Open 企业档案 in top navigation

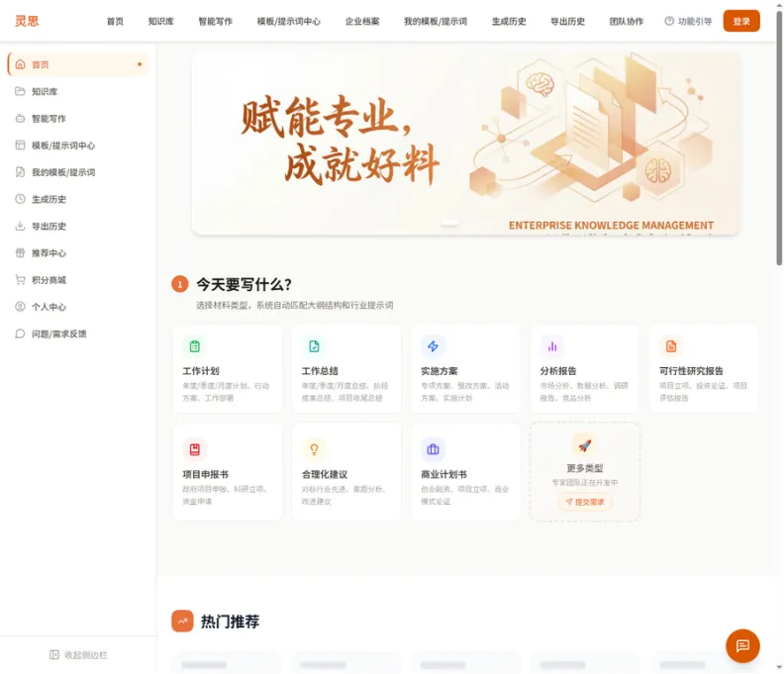[362, 22]
